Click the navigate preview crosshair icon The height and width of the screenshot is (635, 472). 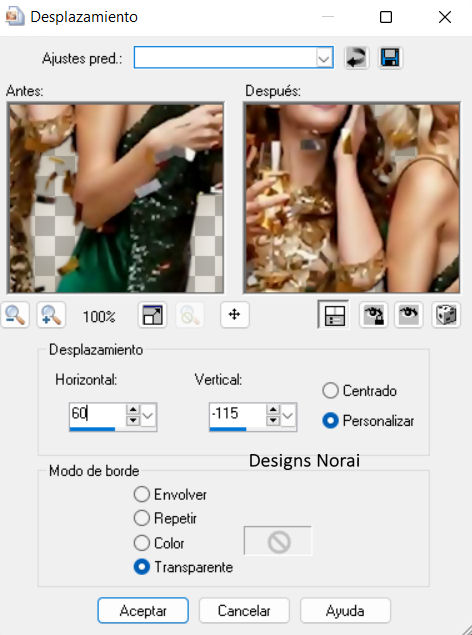point(235,315)
